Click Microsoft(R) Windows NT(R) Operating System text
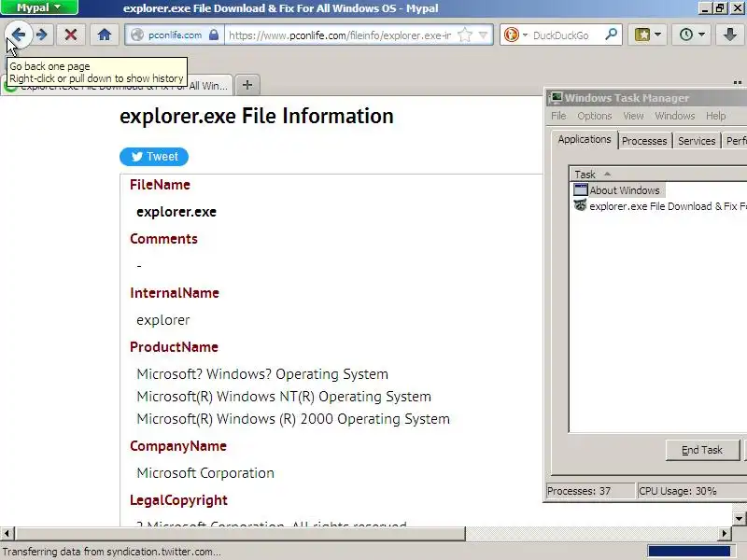Screen dimensions: 747x560 [x=284, y=397]
